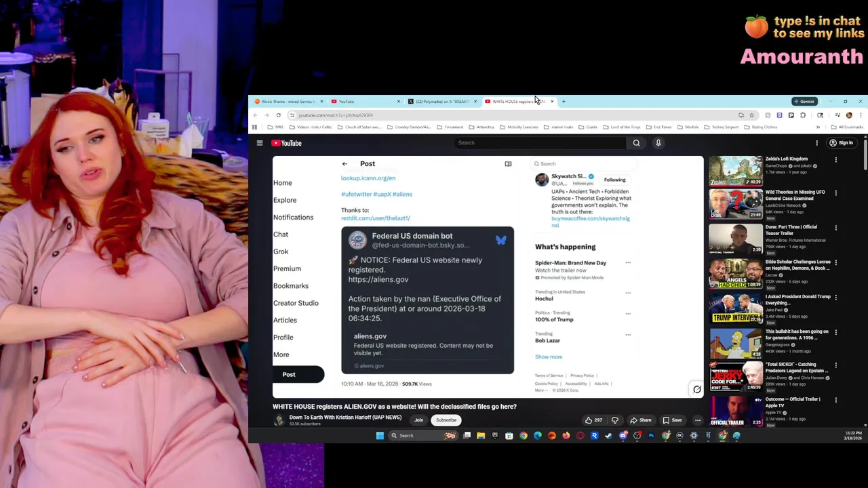868x488 pixels.
Task: Open Wild Theories in Missing UFO General video
Action: point(795,195)
